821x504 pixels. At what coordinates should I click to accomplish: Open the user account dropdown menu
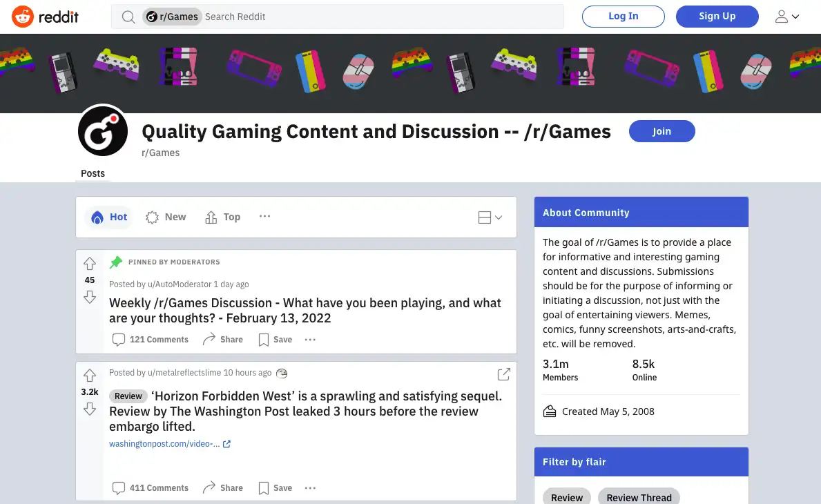pyautogui.click(x=787, y=17)
